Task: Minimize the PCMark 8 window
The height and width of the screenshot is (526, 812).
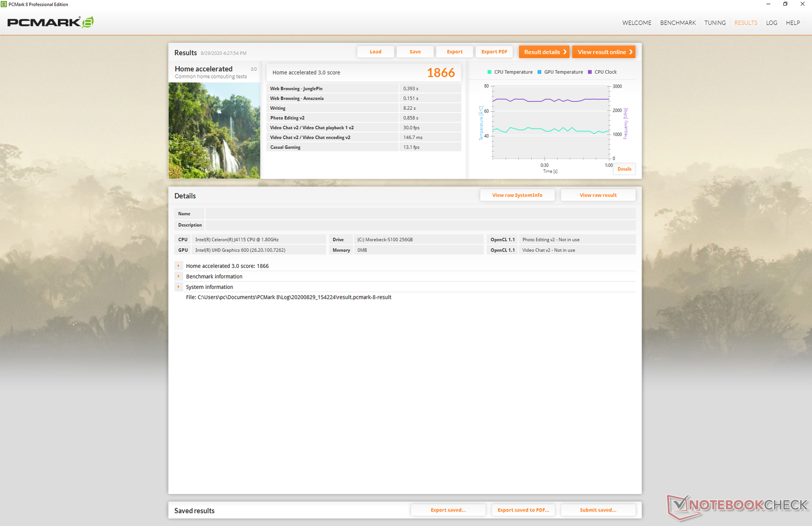Action: [768, 4]
